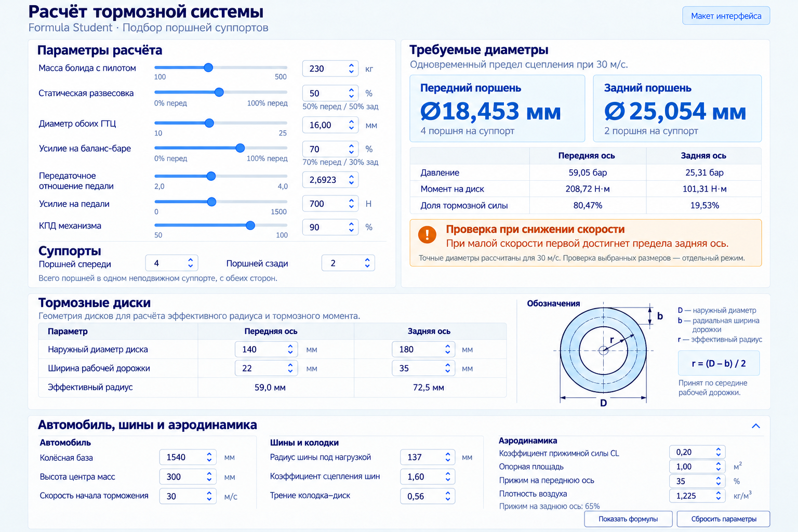Click the Диаметр обоих ГТЦ slider handle
This screenshot has width=798, height=532.
pos(209,123)
